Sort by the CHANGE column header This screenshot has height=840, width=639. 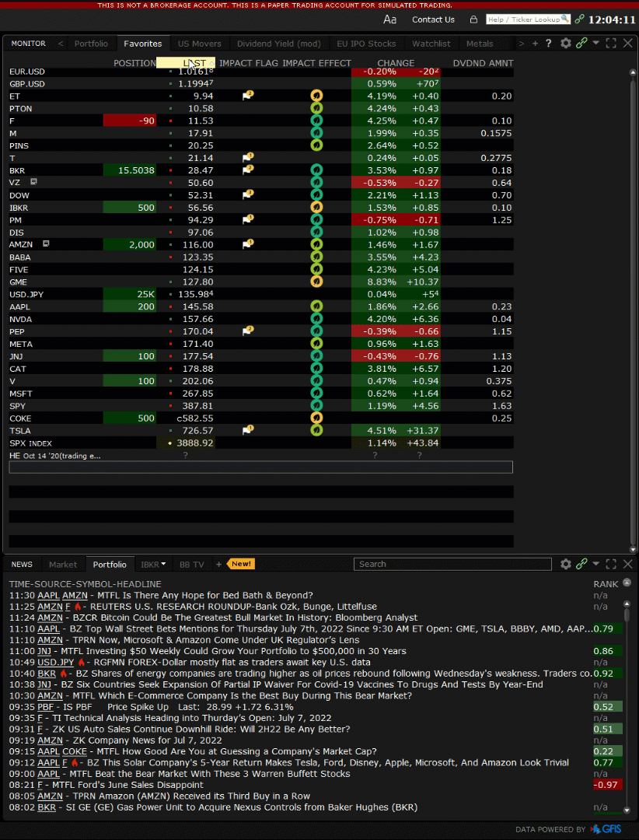(x=396, y=63)
